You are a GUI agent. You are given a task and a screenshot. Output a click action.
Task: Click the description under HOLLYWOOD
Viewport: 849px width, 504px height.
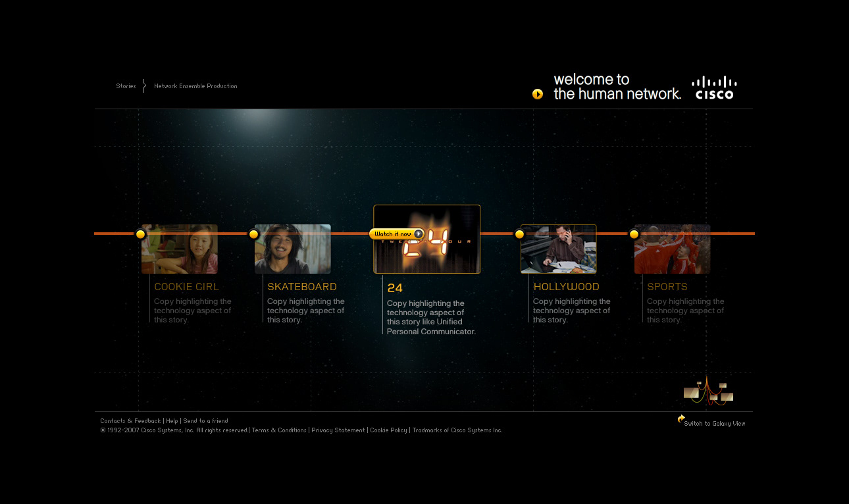pos(572,311)
